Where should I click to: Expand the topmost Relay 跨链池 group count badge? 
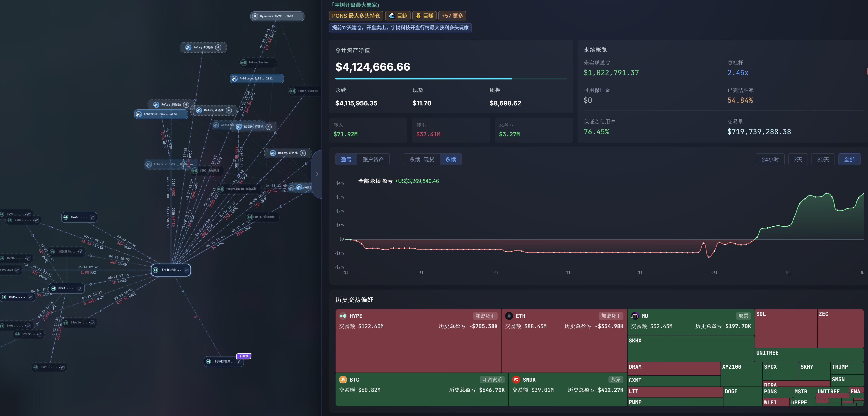218,47
